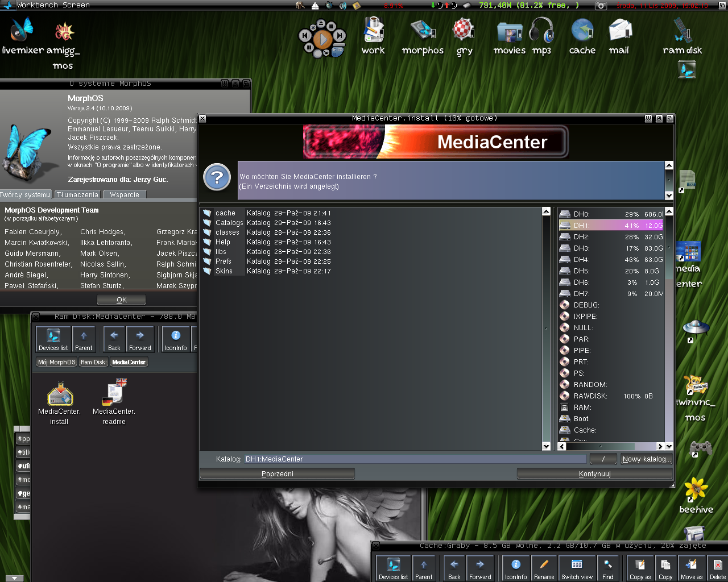Open the MediaCenter.readme icon in Ram Disk window
The width and height of the screenshot is (728, 582).
(114, 402)
